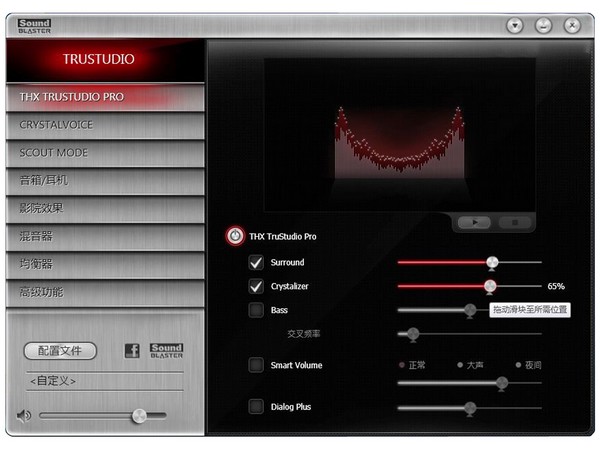Select the 夜间 Smart Volume mode
600x450 pixels.
click(x=518, y=365)
